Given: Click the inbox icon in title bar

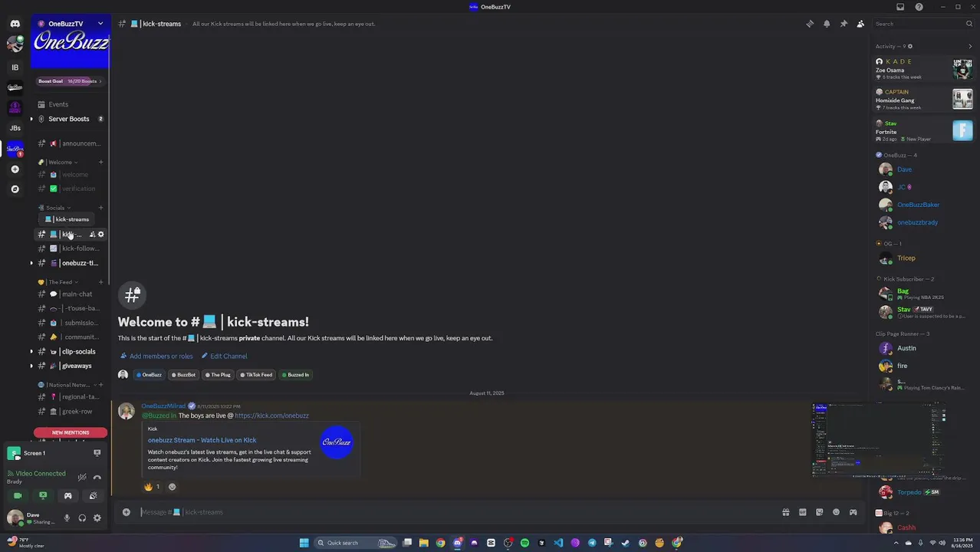Looking at the screenshot, I should pos(900,7).
